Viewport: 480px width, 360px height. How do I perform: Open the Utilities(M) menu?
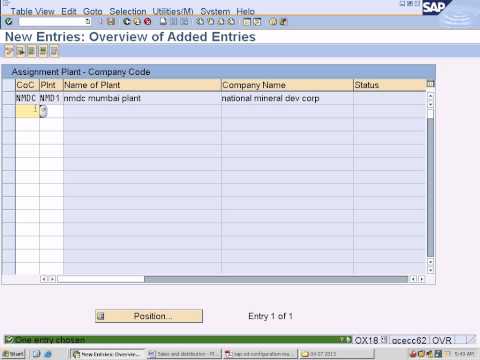[173, 12]
